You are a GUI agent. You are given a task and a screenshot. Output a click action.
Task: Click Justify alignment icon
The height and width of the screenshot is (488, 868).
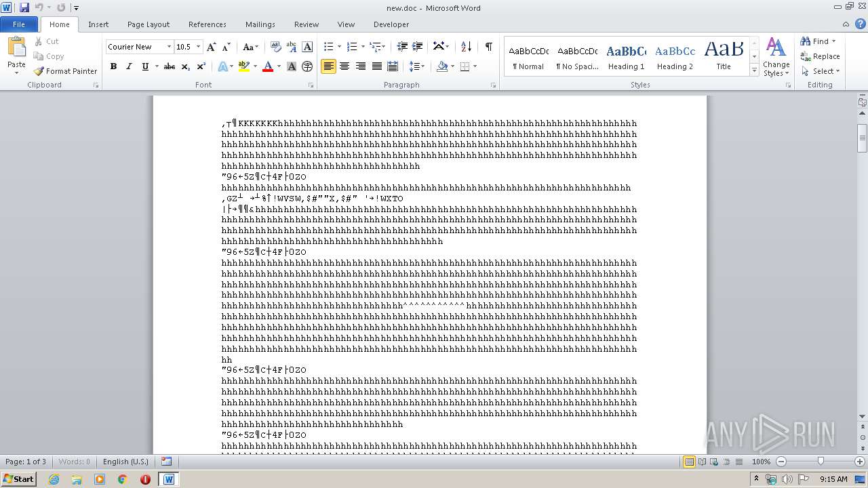click(x=376, y=66)
